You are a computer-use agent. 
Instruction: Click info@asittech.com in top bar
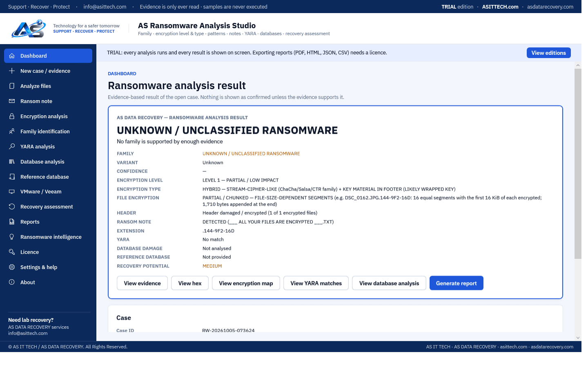coord(105,7)
